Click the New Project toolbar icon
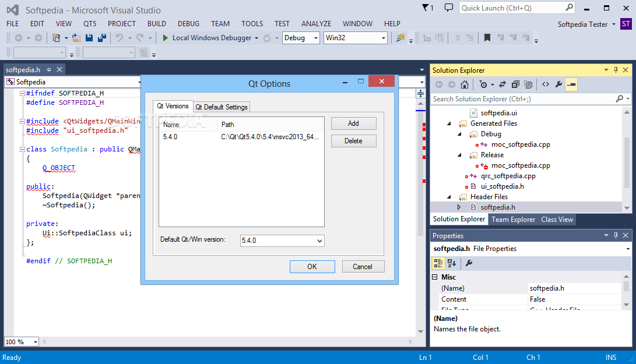Screen dimensions: 636x364 pyautogui.click(x=56, y=38)
